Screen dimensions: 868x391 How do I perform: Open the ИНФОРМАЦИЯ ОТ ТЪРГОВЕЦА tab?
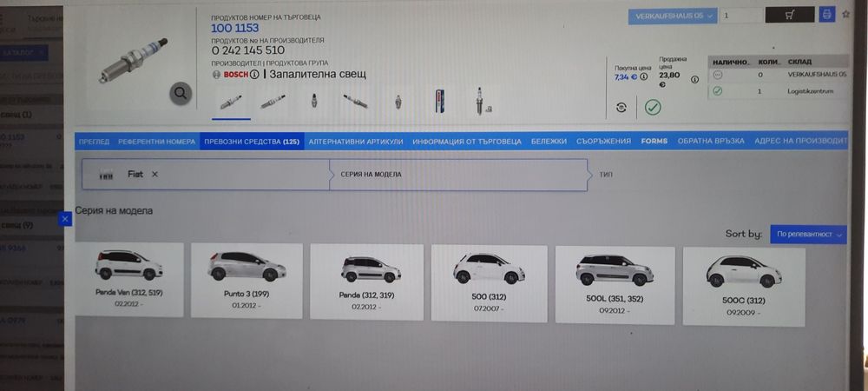[x=467, y=142]
